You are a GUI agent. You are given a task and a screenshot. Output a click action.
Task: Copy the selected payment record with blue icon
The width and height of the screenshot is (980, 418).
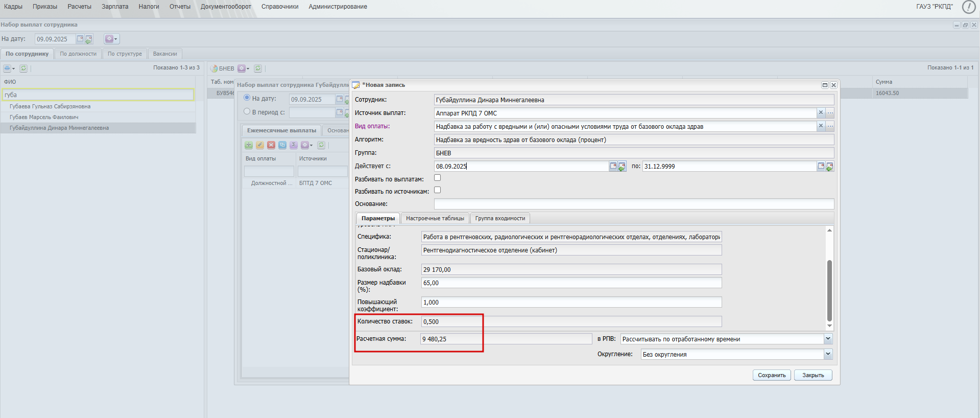click(282, 145)
